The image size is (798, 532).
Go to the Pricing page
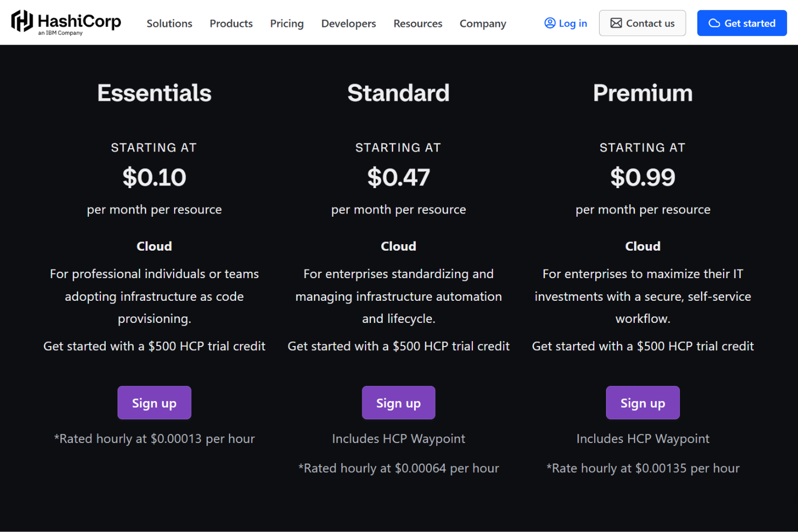coord(287,24)
